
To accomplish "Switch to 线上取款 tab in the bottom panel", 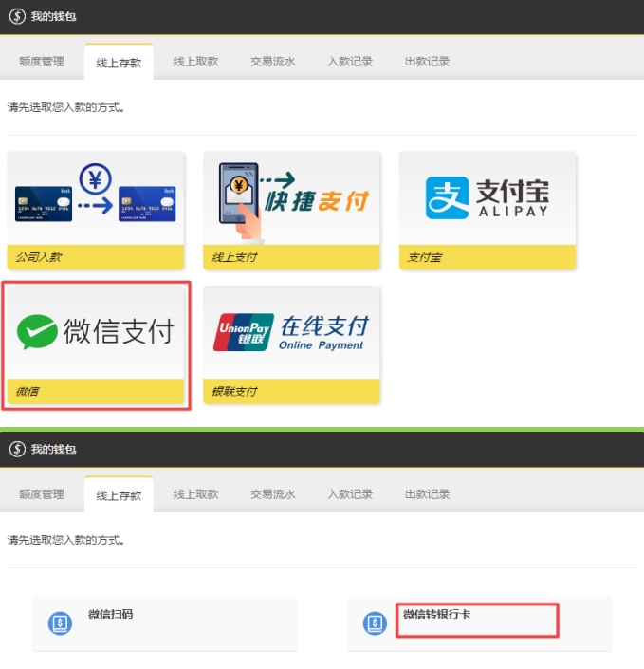I will click(195, 494).
